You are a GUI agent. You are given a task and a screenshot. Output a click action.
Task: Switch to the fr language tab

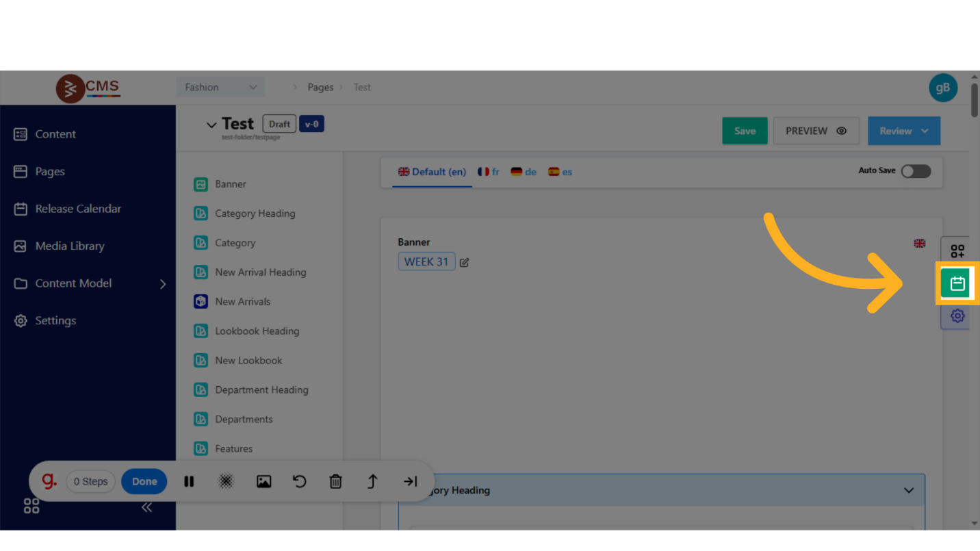[489, 172]
